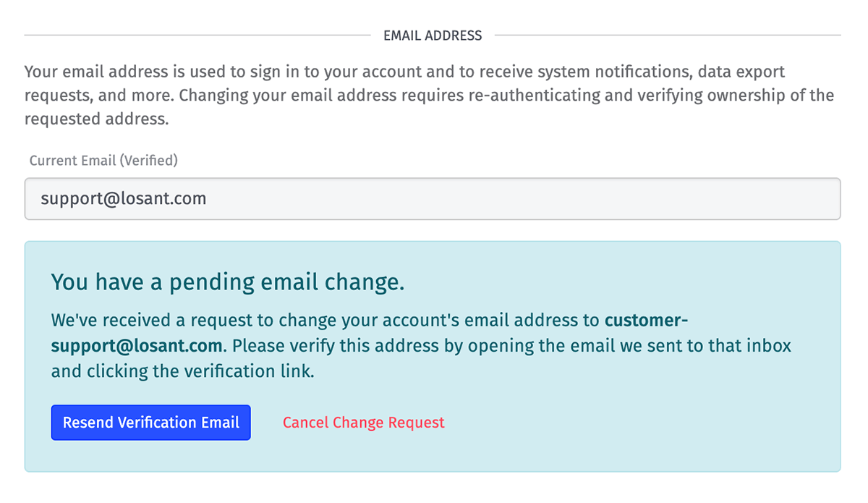
Task: Click the divider line left of header
Action: pos(195,35)
